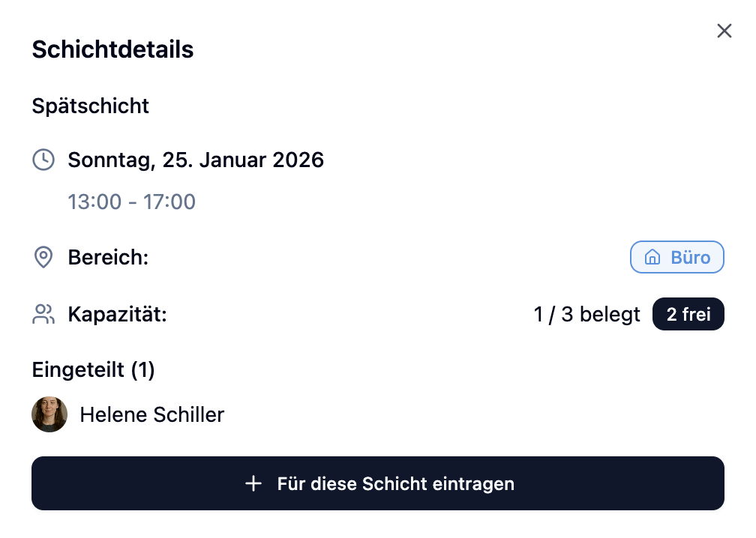Click the "2 frei" badge
Image resolution: width=756 pixels, height=538 pixels.
tap(688, 315)
